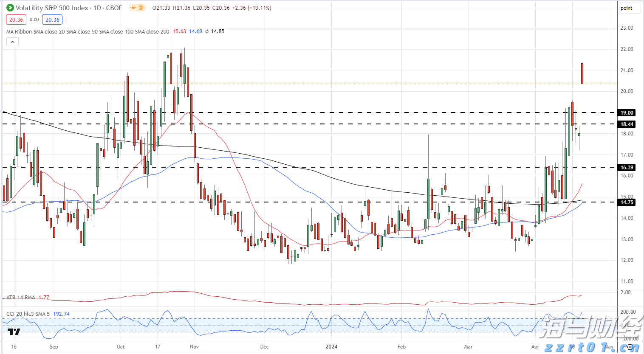Click the D delayed-data badge

click(x=141, y=8)
